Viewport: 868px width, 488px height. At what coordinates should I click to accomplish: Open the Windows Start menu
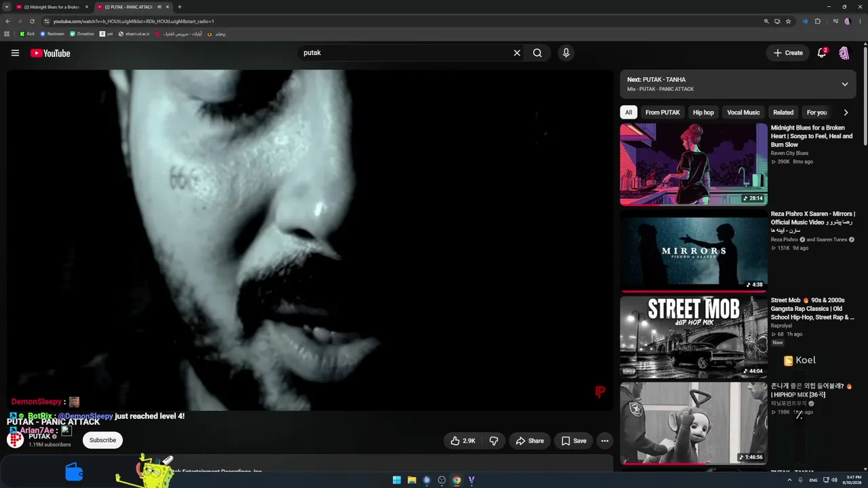pos(397,480)
